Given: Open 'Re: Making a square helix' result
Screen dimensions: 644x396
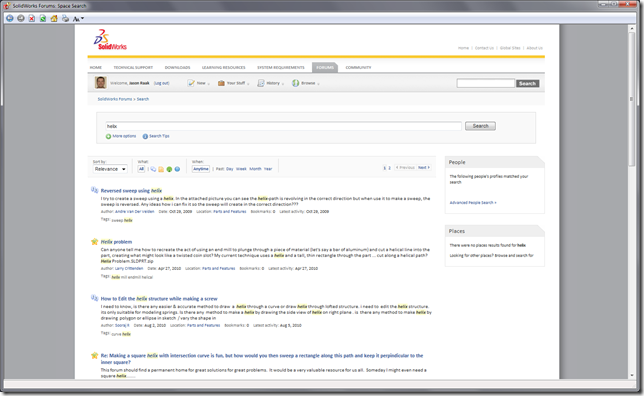Looking at the screenshot, I should pyautogui.click(x=262, y=359).
